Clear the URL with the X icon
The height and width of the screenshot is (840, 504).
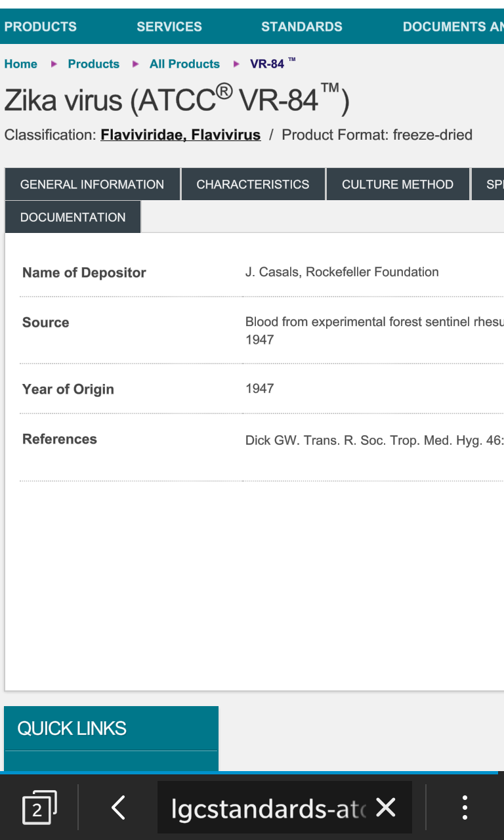pyautogui.click(x=386, y=807)
